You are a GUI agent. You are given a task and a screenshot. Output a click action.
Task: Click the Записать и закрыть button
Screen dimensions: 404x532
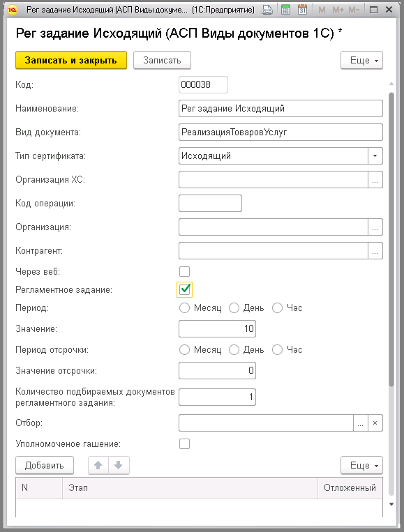click(71, 61)
